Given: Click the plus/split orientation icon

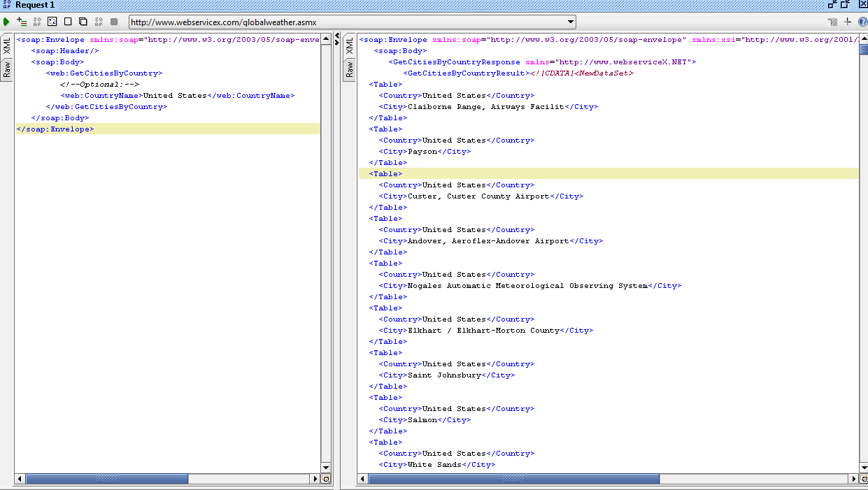Looking at the screenshot, I should (x=848, y=22).
